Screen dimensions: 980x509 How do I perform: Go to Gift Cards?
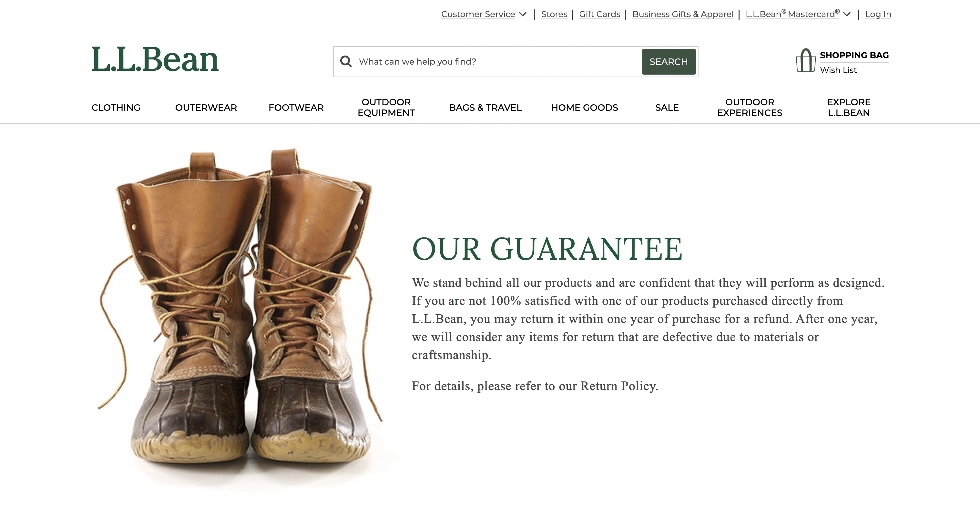click(599, 14)
